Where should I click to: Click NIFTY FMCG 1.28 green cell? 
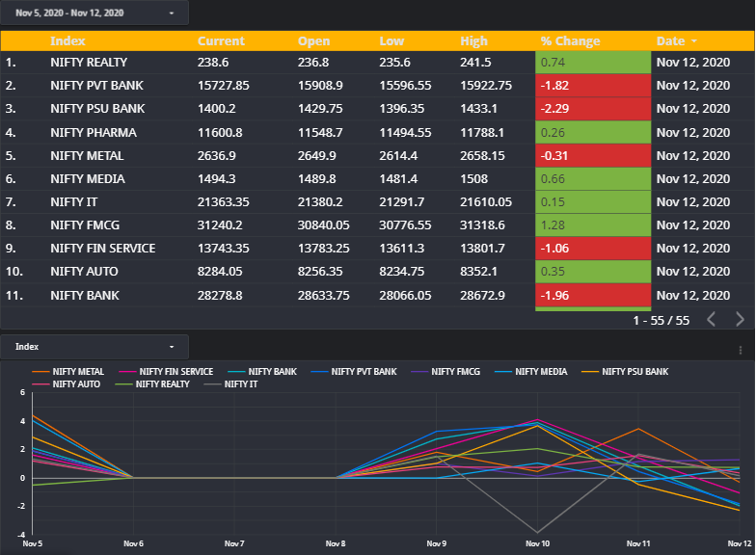coord(593,225)
